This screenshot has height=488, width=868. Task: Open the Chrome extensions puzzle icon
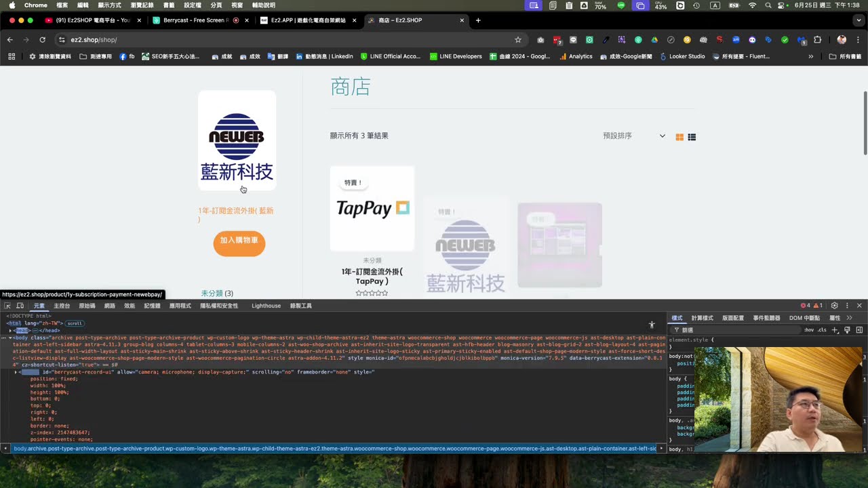pyautogui.click(x=818, y=39)
